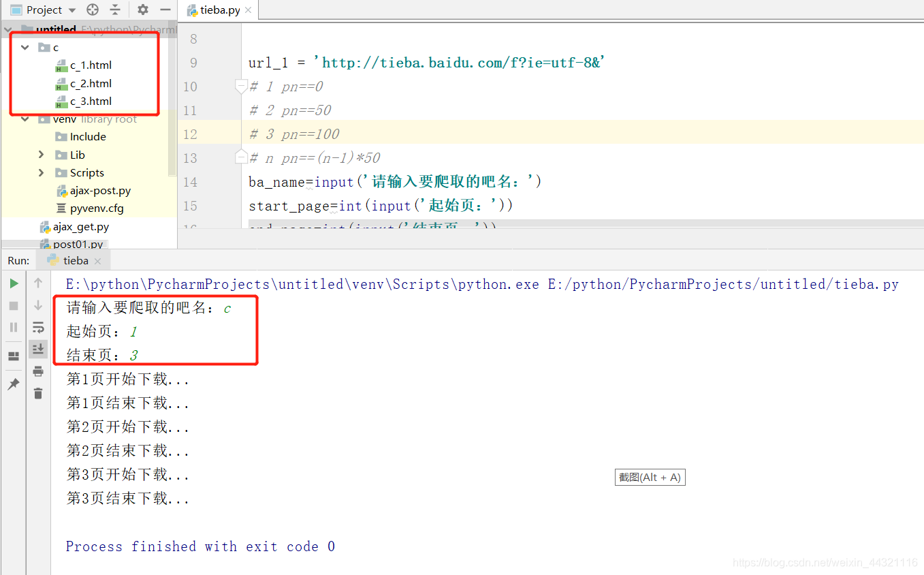Hide the Project panel with minus icon

tap(165, 10)
